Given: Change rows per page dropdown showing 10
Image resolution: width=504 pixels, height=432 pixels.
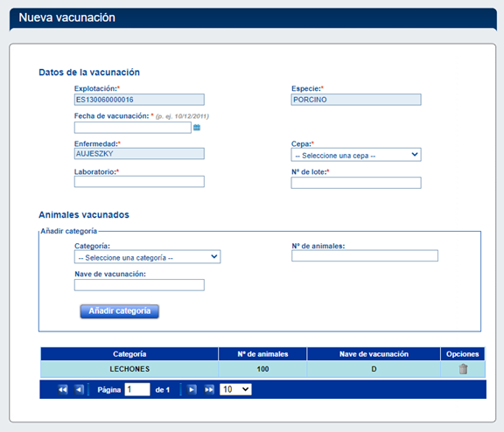Looking at the screenshot, I should tap(235, 389).
